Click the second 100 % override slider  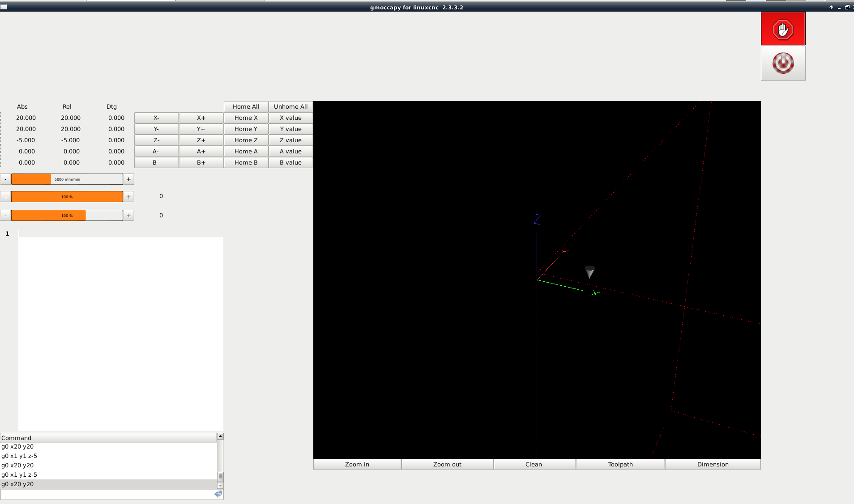click(67, 216)
